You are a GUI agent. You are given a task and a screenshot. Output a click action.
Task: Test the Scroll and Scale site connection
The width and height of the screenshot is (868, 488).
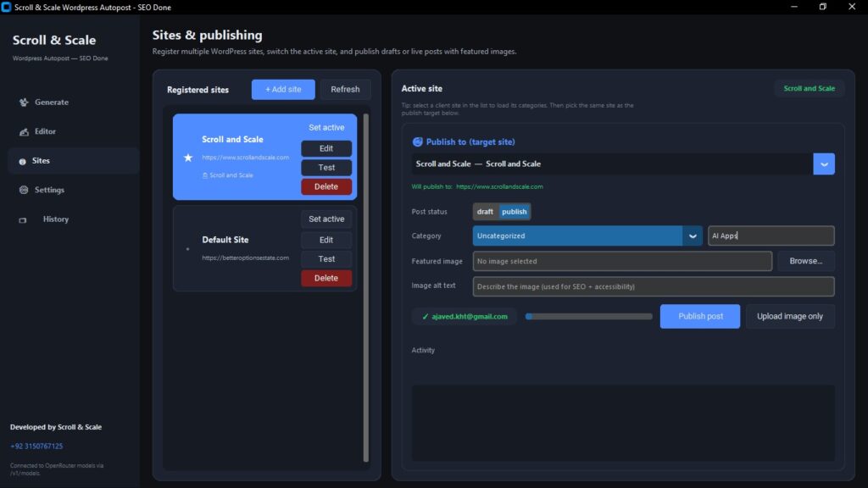(326, 167)
